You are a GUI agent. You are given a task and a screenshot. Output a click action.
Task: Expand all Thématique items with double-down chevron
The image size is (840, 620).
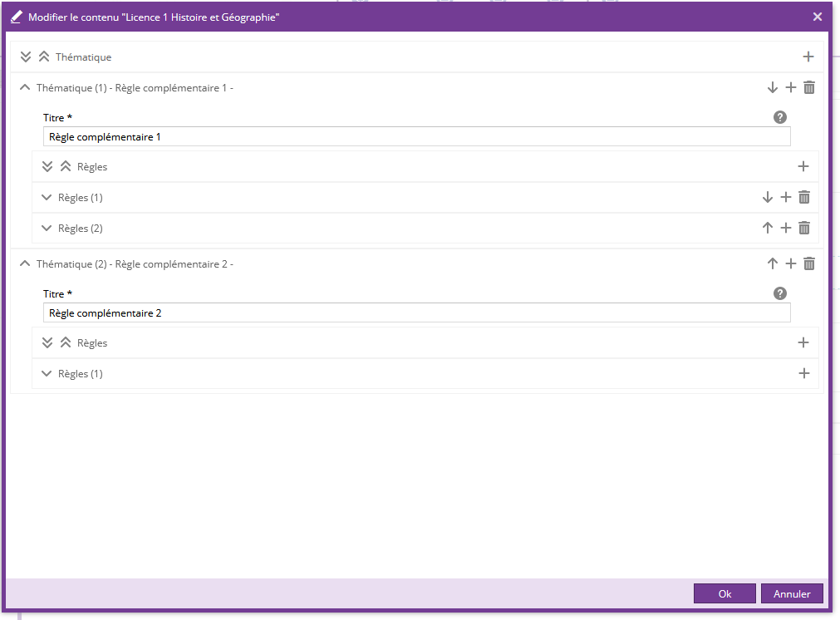click(x=26, y=57)
